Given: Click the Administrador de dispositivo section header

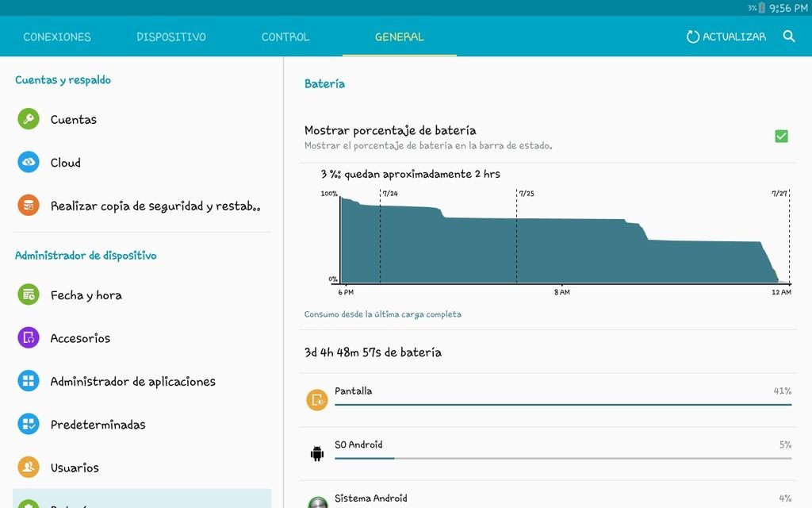Looking at the screenshot, I should coord(86,255).
